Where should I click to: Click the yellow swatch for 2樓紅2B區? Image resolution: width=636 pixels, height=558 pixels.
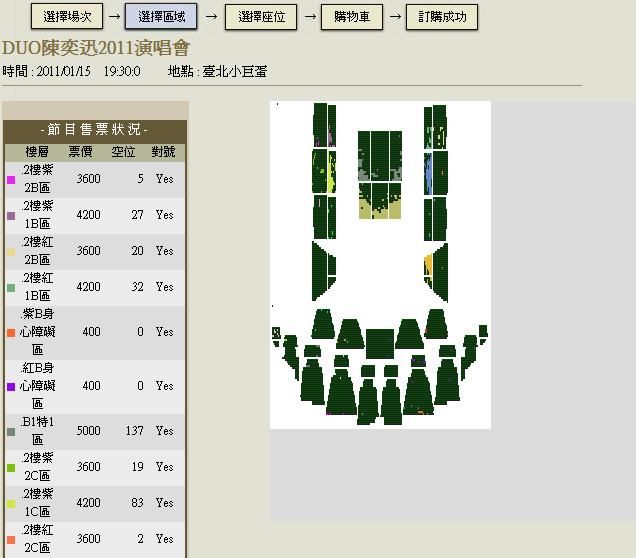coord(11,252)
